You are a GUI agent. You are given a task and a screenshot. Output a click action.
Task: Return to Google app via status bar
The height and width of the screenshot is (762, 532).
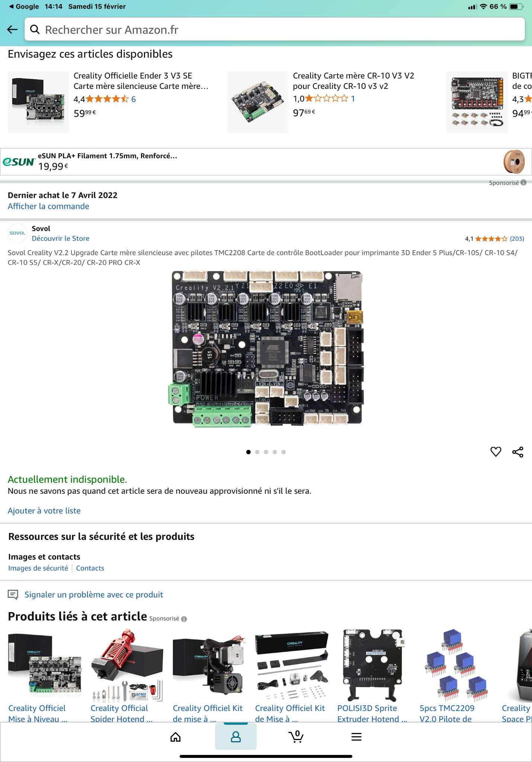24,6
